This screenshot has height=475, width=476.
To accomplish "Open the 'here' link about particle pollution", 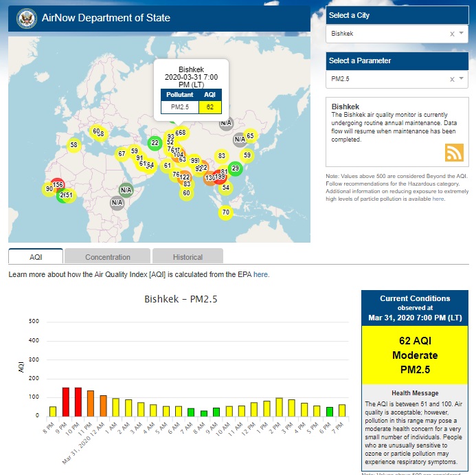I will pos(438,199).
